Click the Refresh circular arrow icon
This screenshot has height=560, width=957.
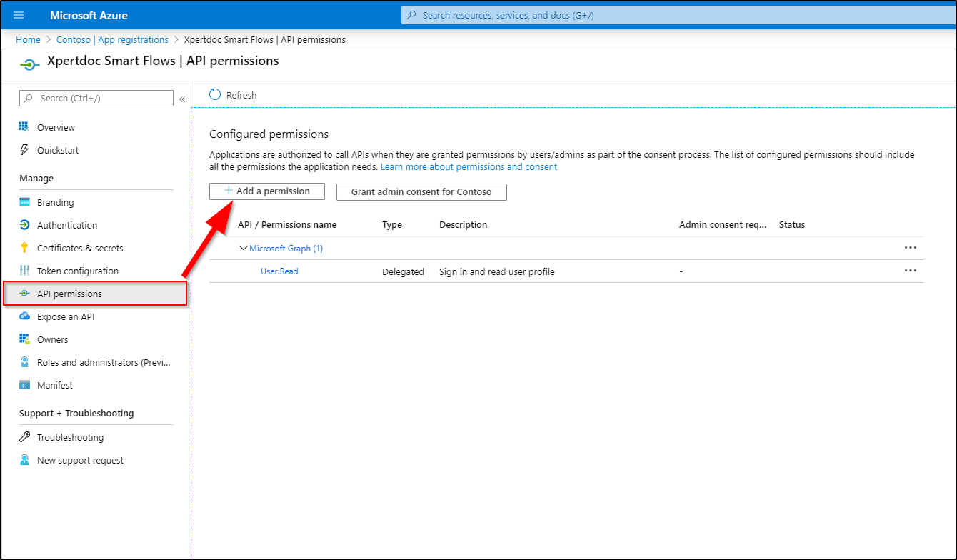[215, 95]
